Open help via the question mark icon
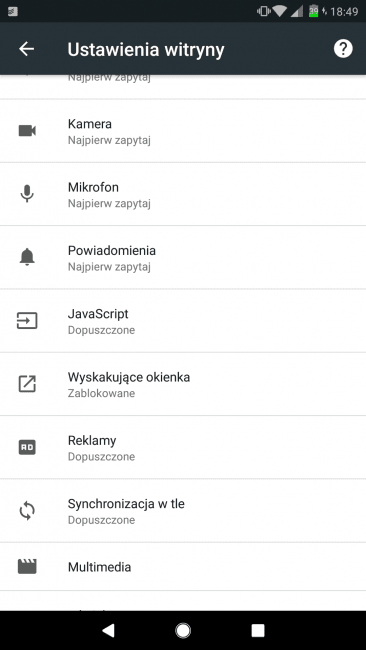Viewport: 366px width, 650px height. (x=343, y=49)
